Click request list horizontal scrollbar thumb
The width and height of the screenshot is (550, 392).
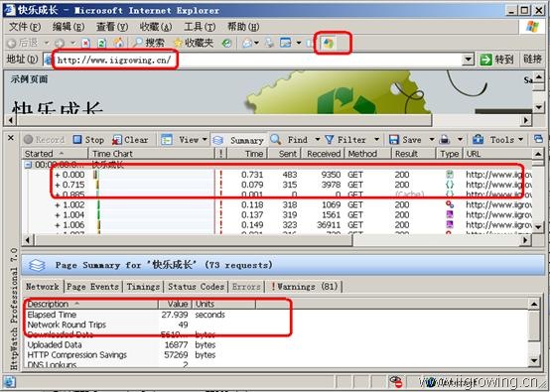tap(194, 240)
